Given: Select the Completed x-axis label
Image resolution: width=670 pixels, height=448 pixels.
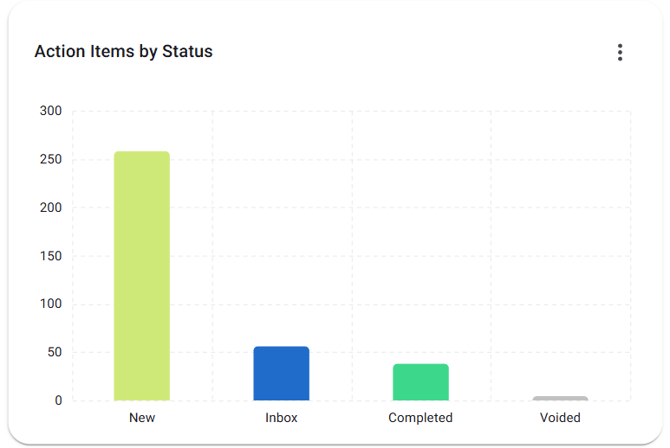Looking at the screenshot, I should click(420, 418).
